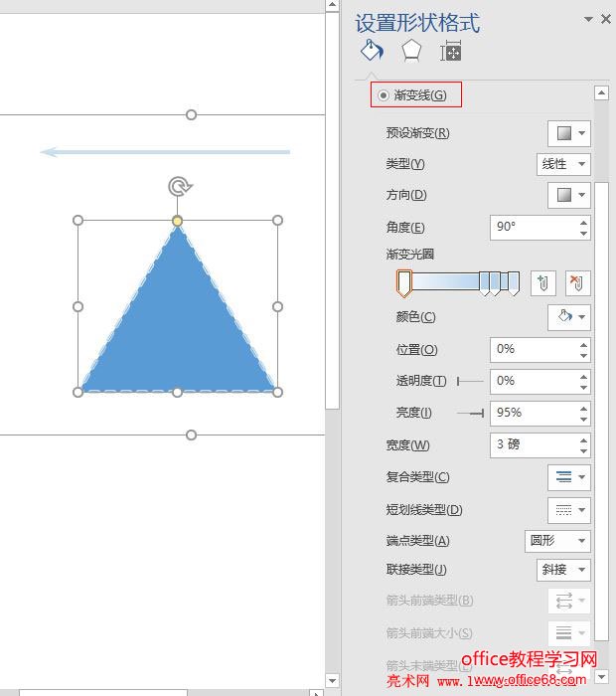
Task: Click the 透明度 transparency slider
Action: click(470, 381)
